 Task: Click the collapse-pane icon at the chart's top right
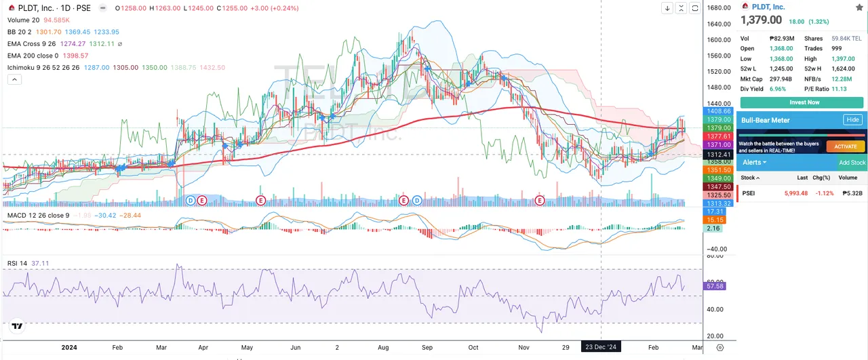point(682,8)
